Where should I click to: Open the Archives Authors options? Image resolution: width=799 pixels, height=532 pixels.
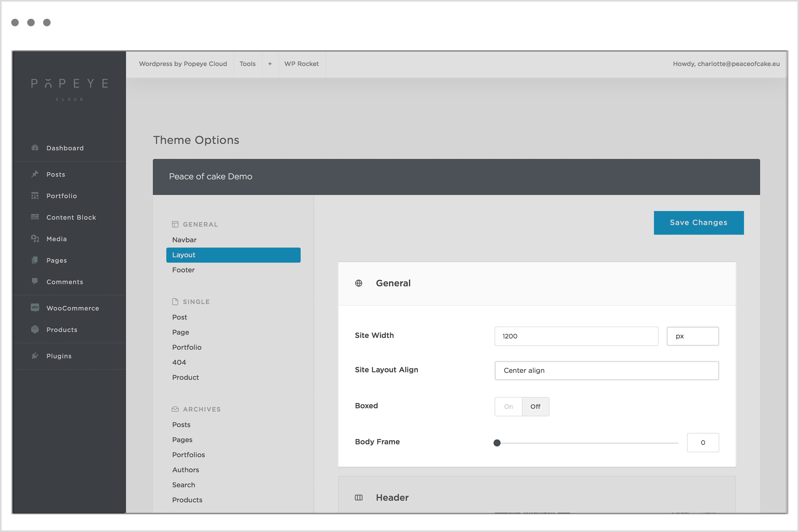(x=186, y=470)
